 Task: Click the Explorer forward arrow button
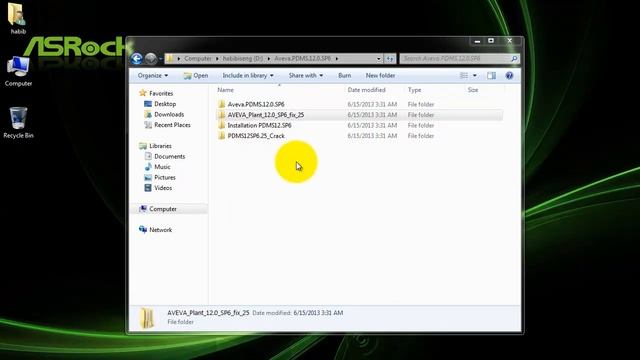[x=151, y=59]
